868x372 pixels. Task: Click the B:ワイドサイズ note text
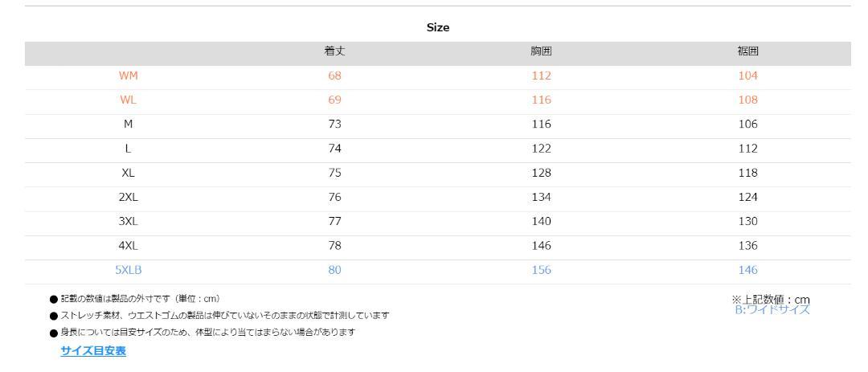[772, 310]
